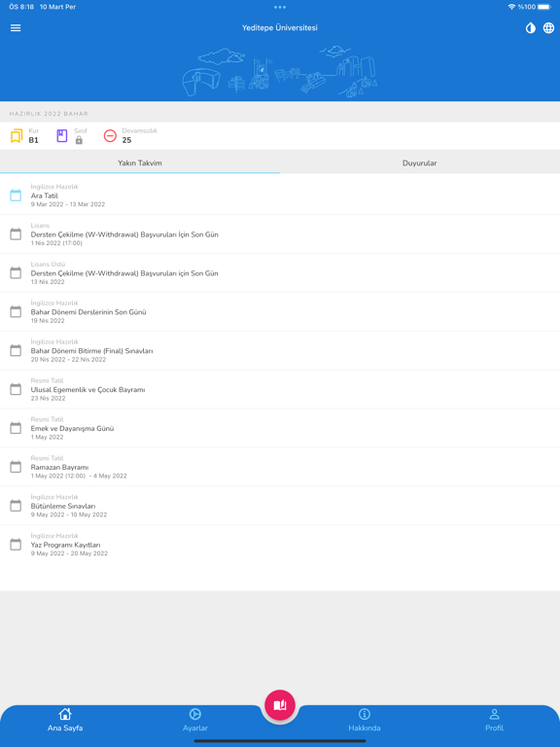Toggle the contrast theme icon

pos(530,28)
